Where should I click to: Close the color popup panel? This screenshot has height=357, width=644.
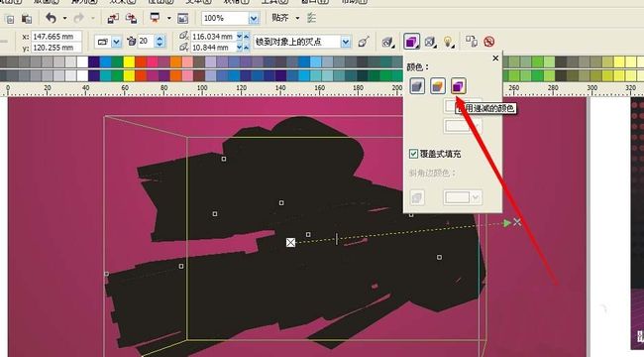[x=495, y=58]
